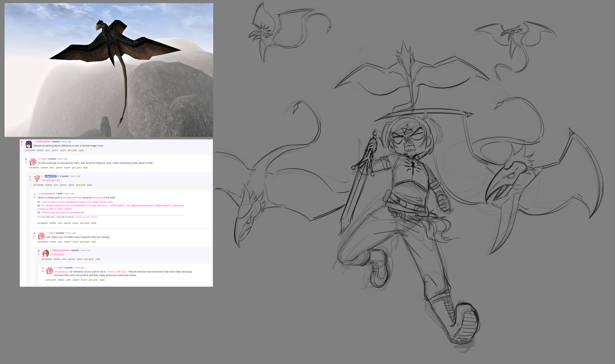Open the 'Here's a cliff racer' link
Viewport: 615px width, 364px height.
(117, 272)
